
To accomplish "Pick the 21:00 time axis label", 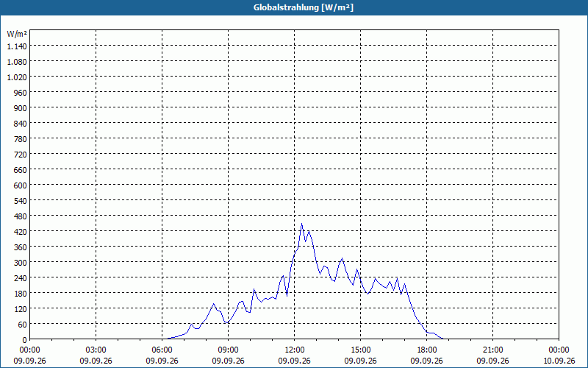I will [492, 350].
